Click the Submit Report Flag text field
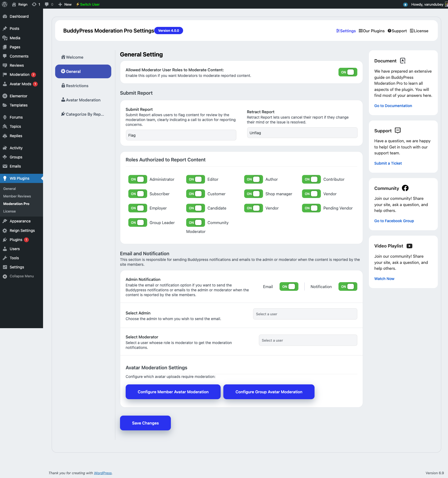The image size is (448, 478). coord(181,135)
